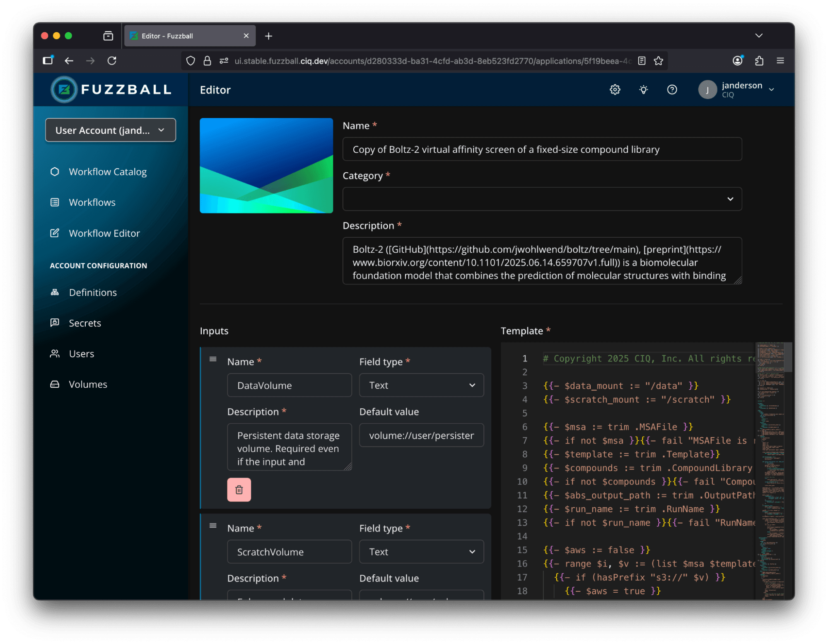
Task: Toggle the browser sidebar icon
Action: (48, 60)
